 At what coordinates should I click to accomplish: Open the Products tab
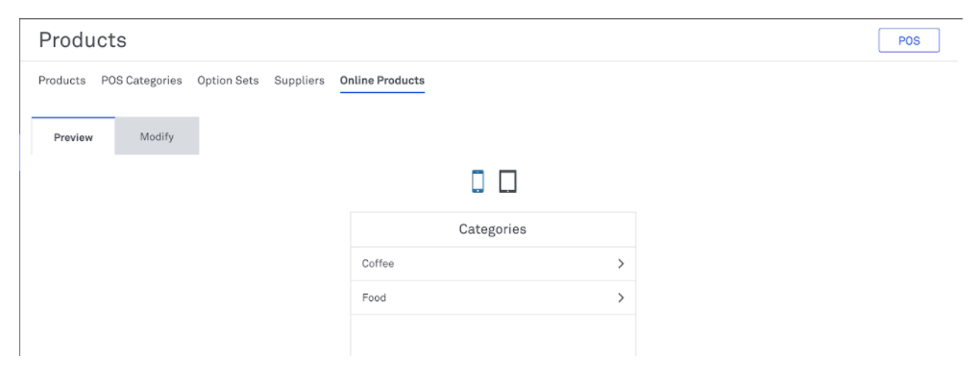pyautogui.click(x=61, y=81)
